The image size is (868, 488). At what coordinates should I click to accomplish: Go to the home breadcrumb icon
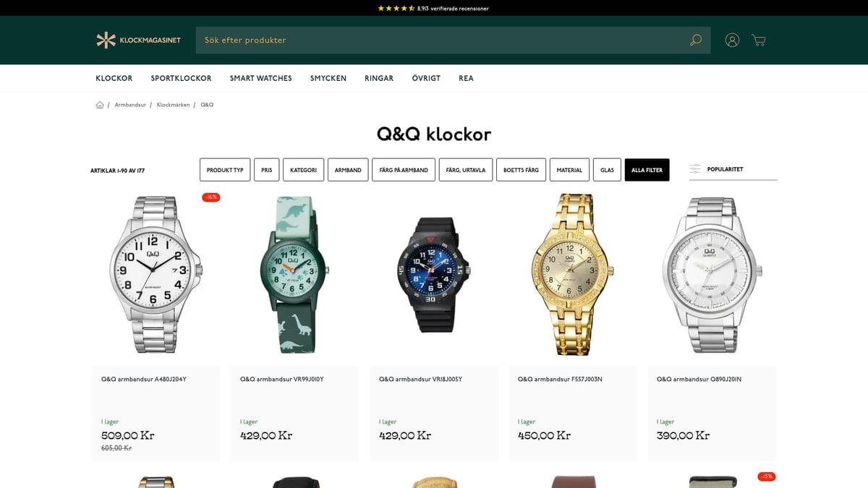(100, 105)
